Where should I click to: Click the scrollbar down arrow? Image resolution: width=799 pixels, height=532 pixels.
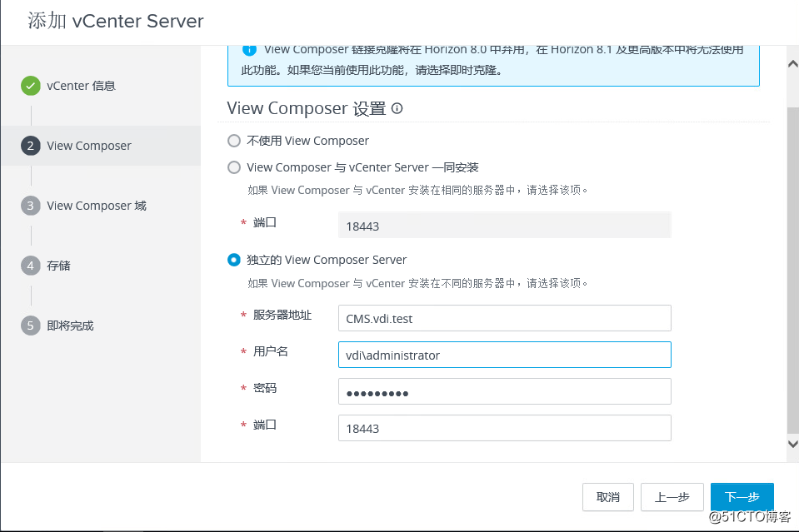click(793, 444)
